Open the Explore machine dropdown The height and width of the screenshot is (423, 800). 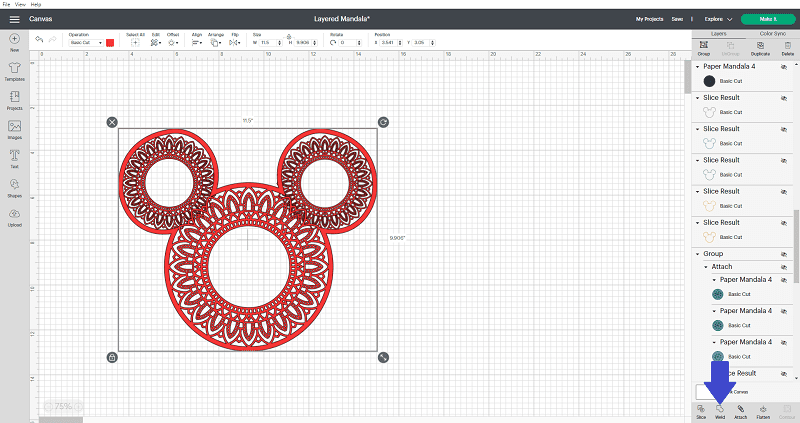(x=718, y=19)
